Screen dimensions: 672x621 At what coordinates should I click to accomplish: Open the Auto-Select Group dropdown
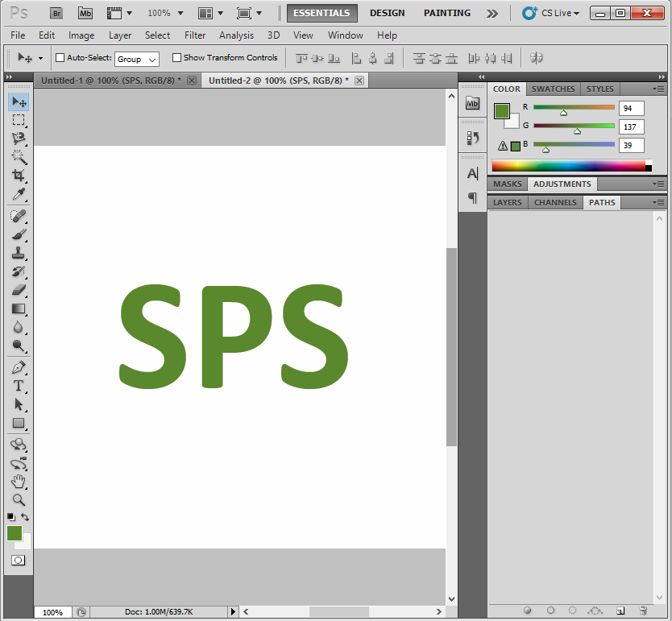pyautogui.click(x=136, y=58)
